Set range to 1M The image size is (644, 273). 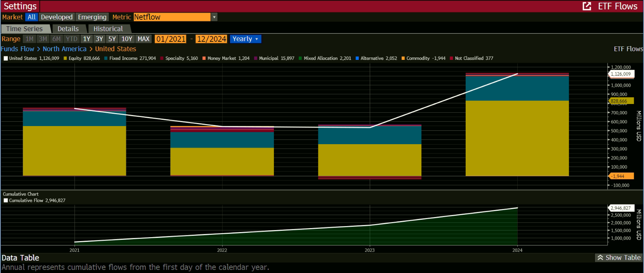(30, 39)
